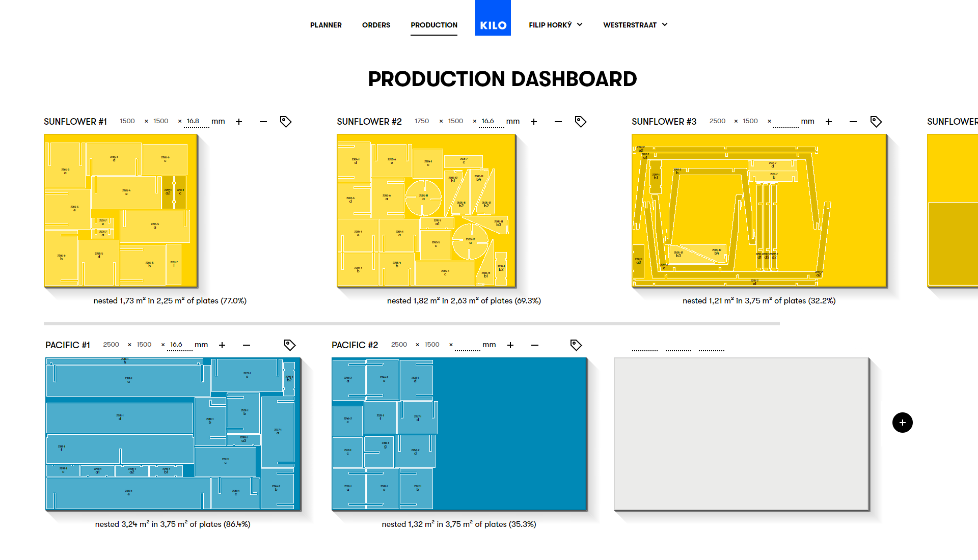
Task: Click the plus icon beside Sunflower #2 dimensions
Action: pos(534,122)
